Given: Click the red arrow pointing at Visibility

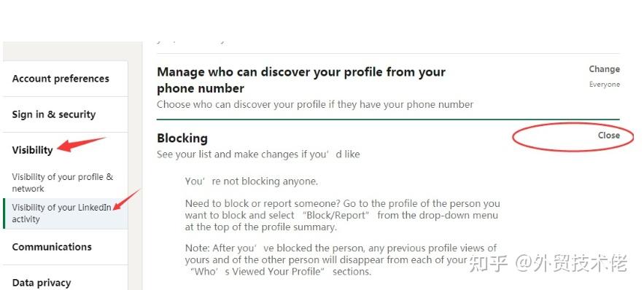Looking at the screenshot, I should click(x=81, y=145).
